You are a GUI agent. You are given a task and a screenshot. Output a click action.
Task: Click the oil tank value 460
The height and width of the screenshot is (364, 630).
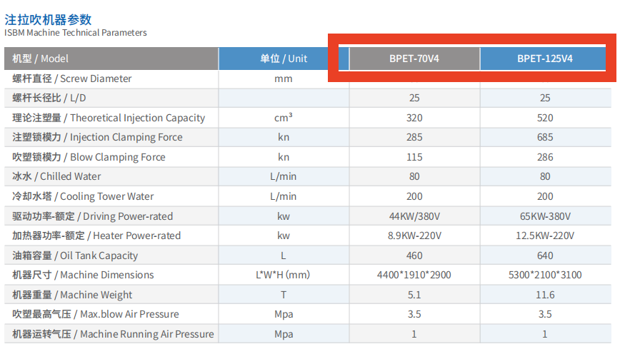point(414,256)
